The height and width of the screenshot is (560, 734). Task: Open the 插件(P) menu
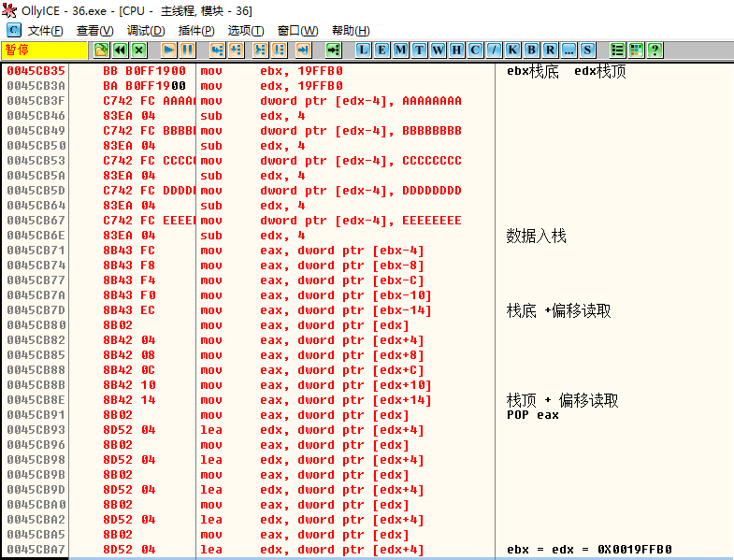(x=195, y=31)
